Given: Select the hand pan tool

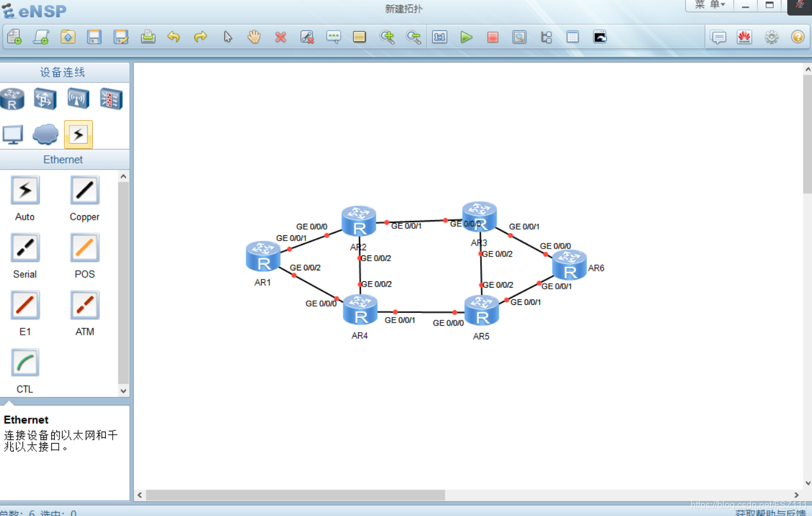Looking at the screenshot, I should (254, 37).
